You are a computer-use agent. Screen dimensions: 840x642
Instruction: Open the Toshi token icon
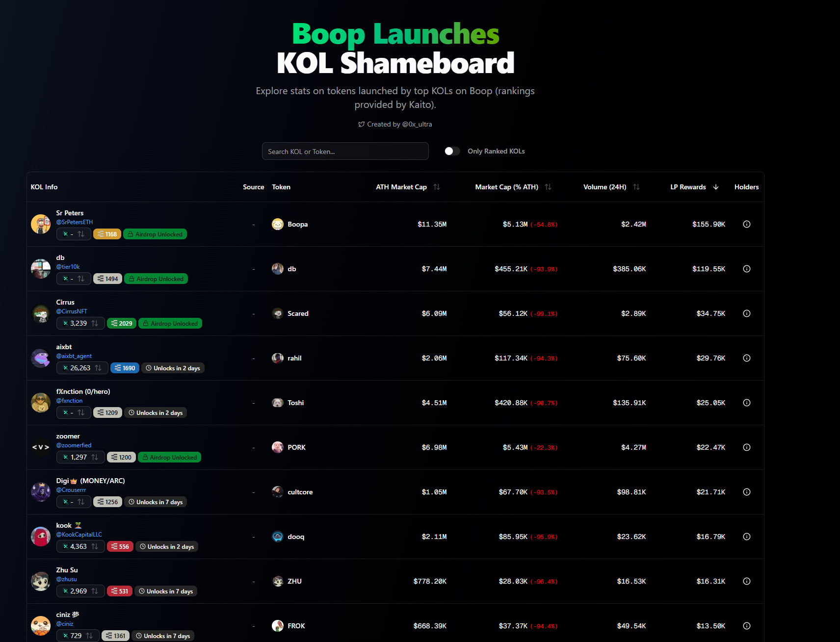pyautogui.click(x=278, y=403)
